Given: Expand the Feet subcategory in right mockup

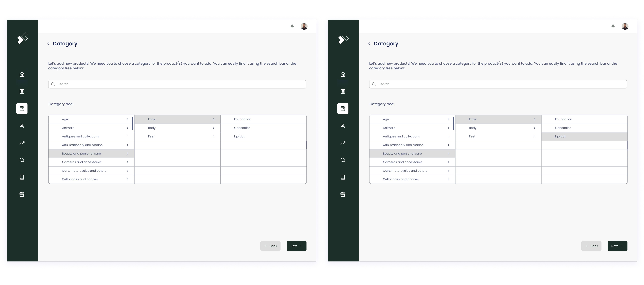Looking at the screenshot, I should 498,136.
